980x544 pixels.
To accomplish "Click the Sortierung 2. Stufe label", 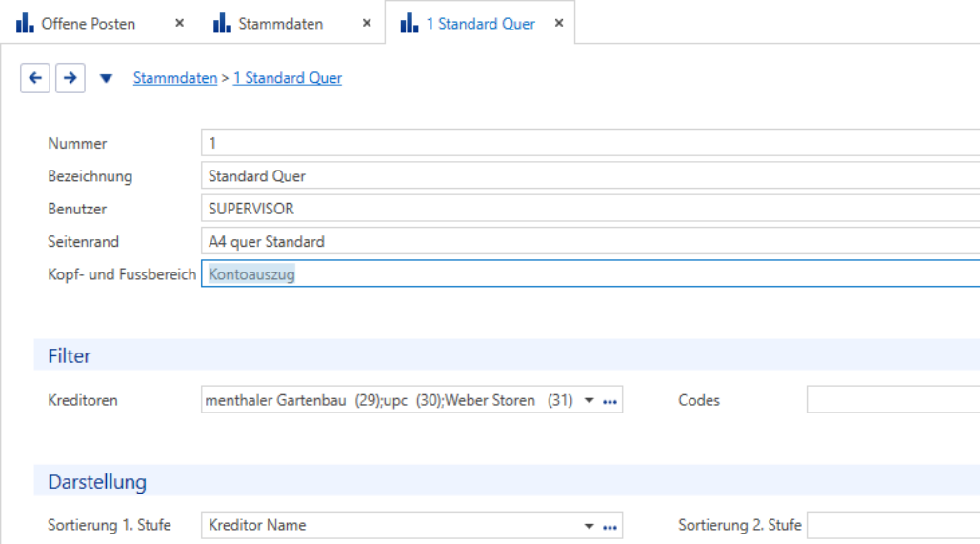I will 740,525.
